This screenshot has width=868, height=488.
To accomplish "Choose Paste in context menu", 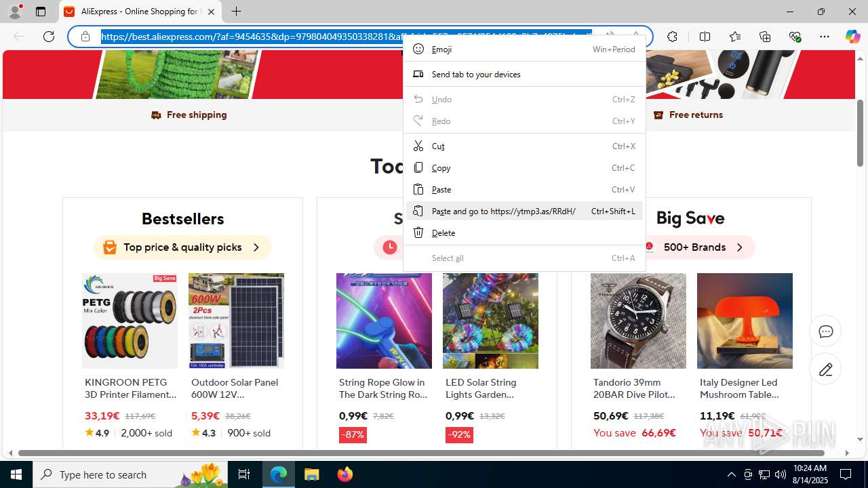I will (524, 189).
